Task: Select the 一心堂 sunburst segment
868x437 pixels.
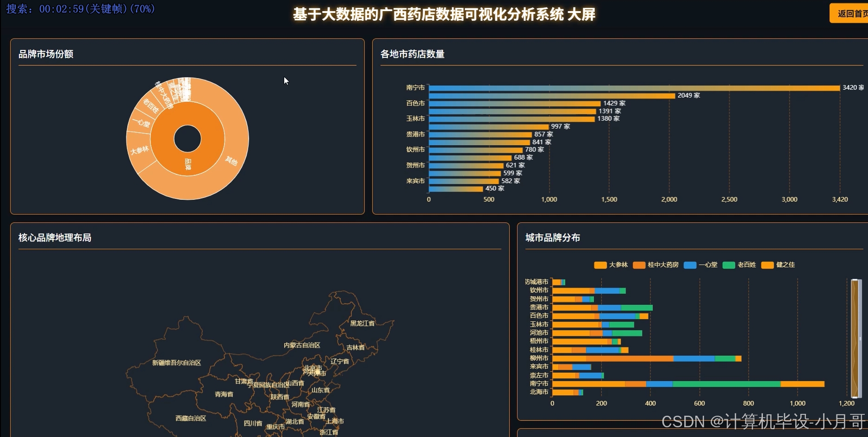Action: [142, 123]
